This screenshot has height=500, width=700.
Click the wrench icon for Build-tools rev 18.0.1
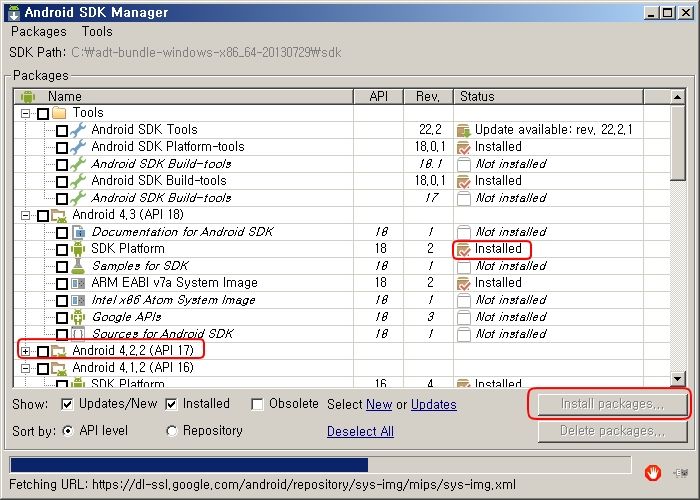pyautogui.click(x=78, y=181)
